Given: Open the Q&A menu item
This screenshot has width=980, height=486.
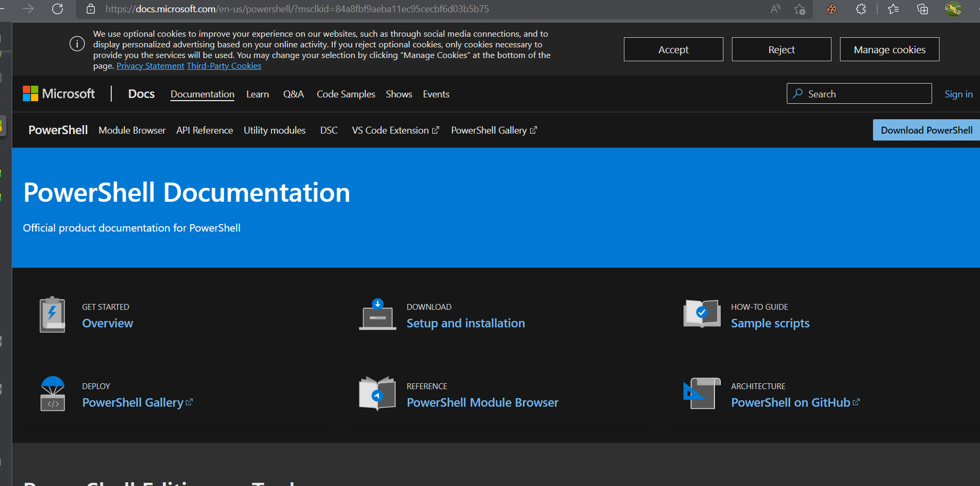Looking at the screenshot, I should 293,94.
